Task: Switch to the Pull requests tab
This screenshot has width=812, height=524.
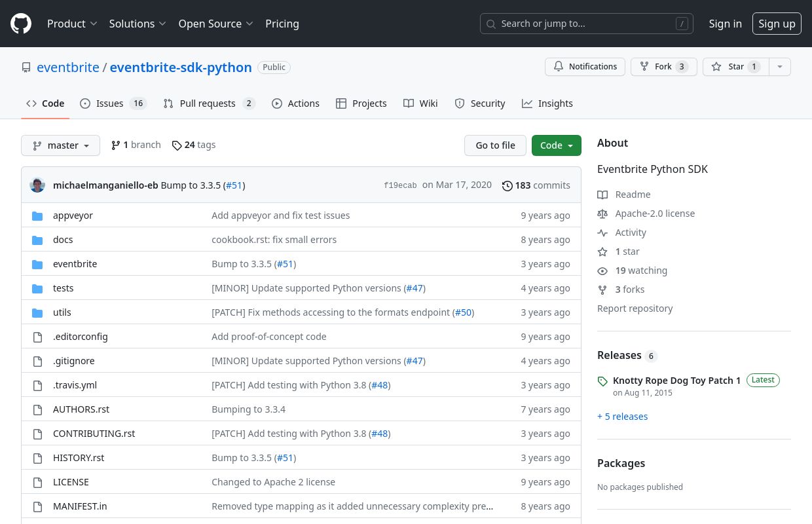Action: point(209,103)
